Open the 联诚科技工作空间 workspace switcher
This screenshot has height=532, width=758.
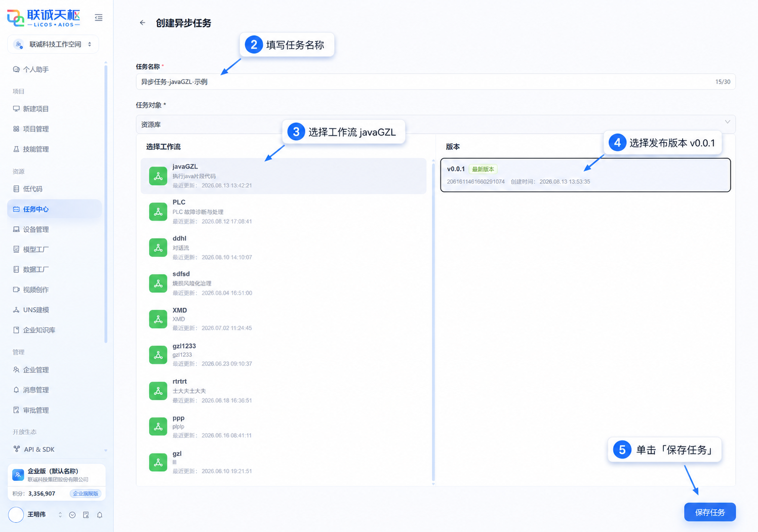pos(53,45)
